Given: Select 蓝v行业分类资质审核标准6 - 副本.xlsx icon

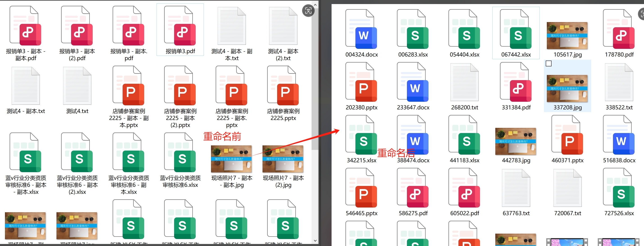Looking at the screenshot, I should 128,152.
